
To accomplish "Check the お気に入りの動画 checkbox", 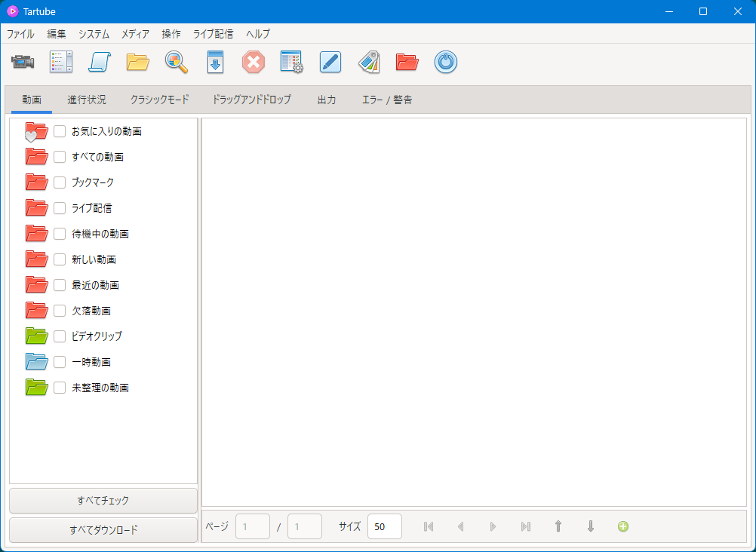I will (60, 131).
